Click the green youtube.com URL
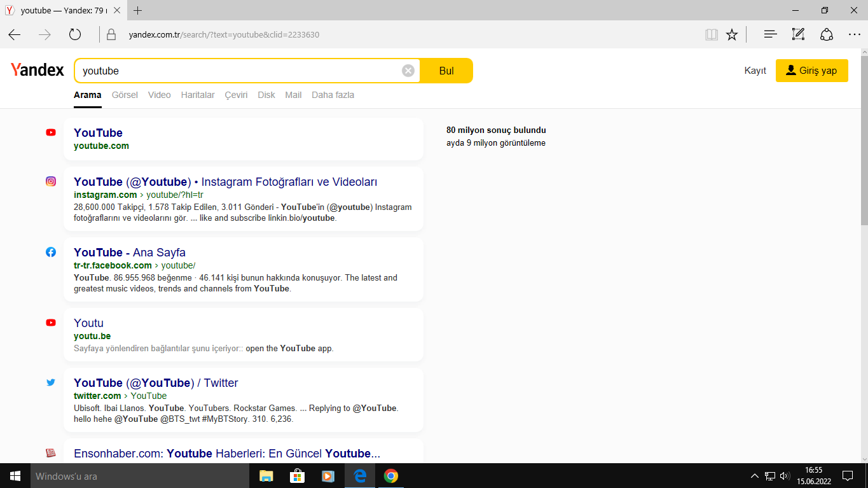The image size is (868, 488). pyautogui.click(x=101, y=146)
